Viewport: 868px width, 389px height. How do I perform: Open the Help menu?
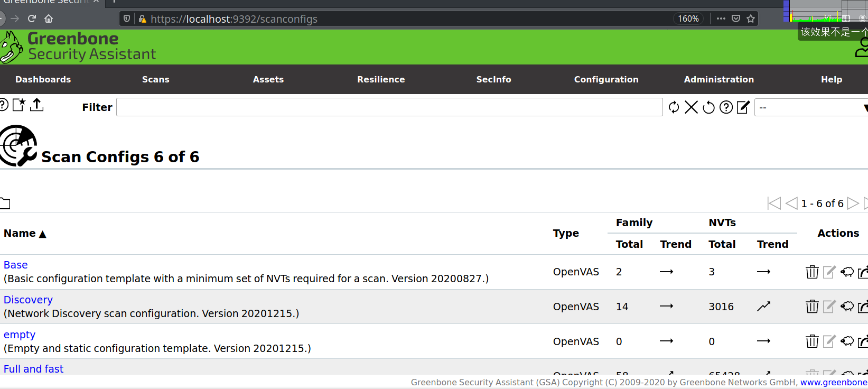[x=832, y=79]
